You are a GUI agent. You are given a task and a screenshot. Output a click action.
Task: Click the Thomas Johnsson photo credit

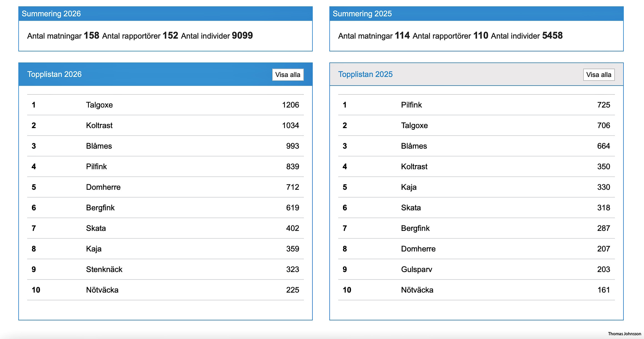[x=624, y=334]
